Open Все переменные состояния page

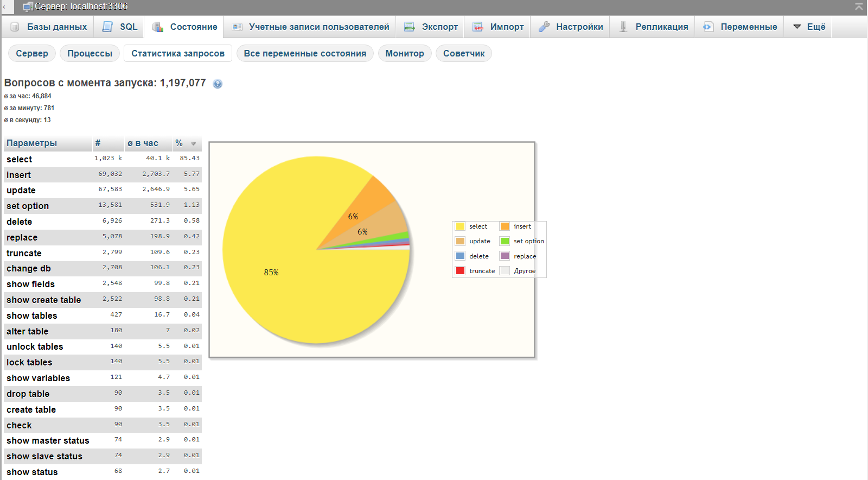coord(305,53)
